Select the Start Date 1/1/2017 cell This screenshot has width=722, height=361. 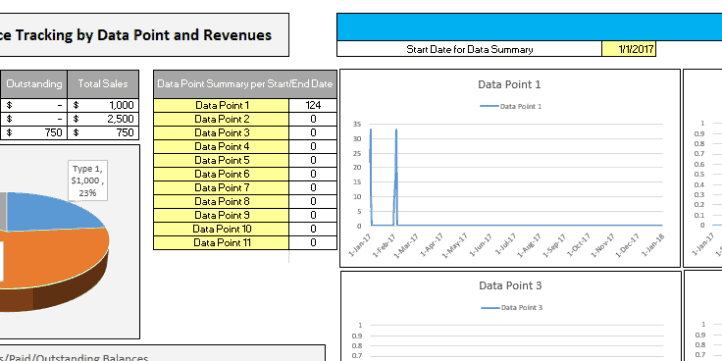pyautogui.click(x=629, y=49)
